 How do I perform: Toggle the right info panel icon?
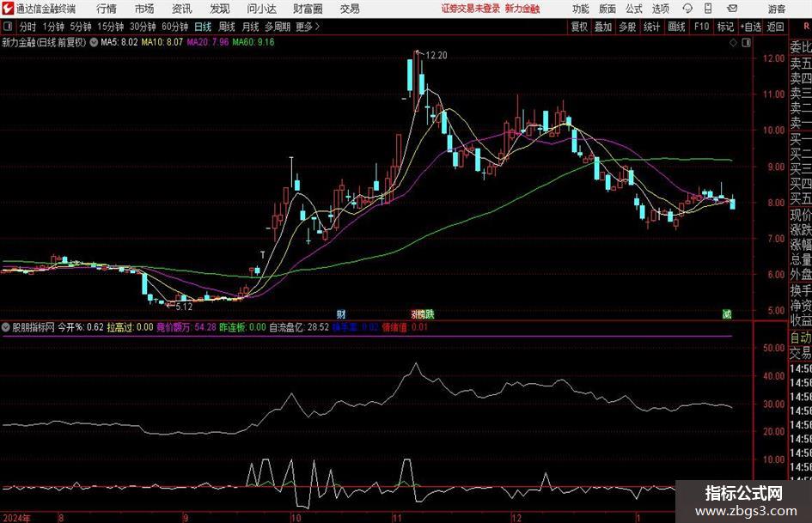746,43
